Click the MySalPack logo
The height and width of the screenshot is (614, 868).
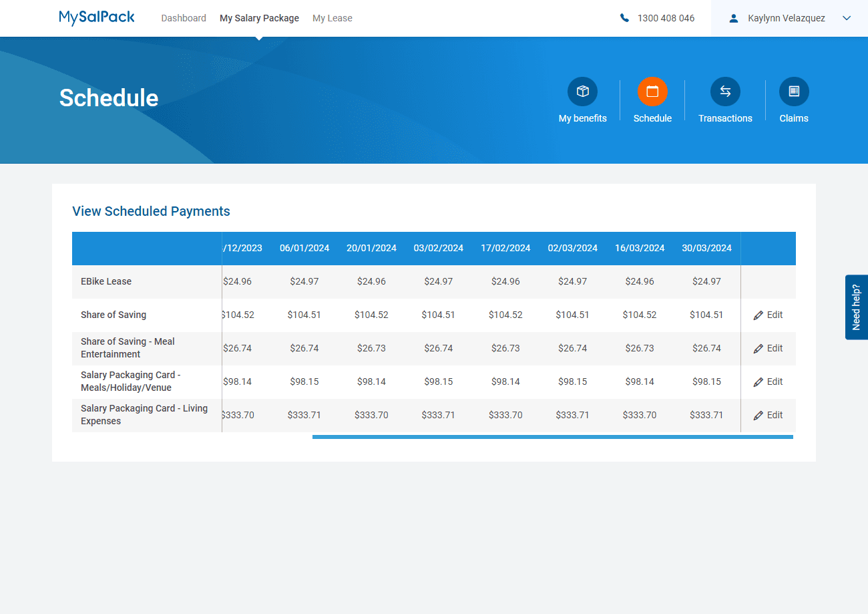pyautogui.click(x=96, y=17)
